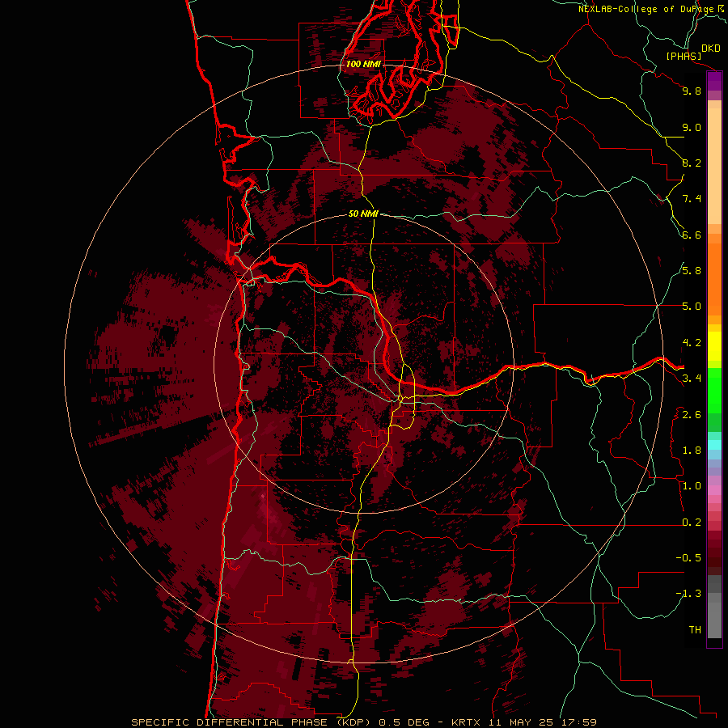Click the '5.0' color scale value

692,307
